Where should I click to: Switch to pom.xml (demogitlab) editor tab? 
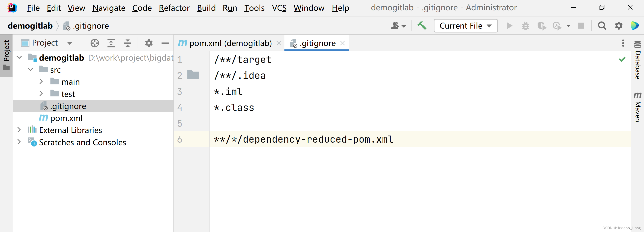[x=230, y=43]
